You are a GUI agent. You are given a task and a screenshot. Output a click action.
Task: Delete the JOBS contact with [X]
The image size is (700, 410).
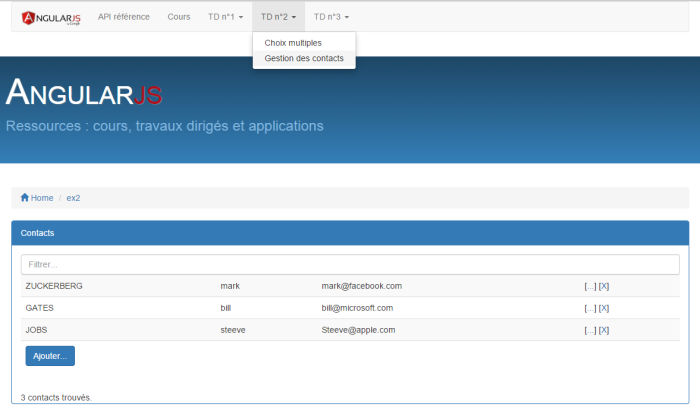coord(604,330)
